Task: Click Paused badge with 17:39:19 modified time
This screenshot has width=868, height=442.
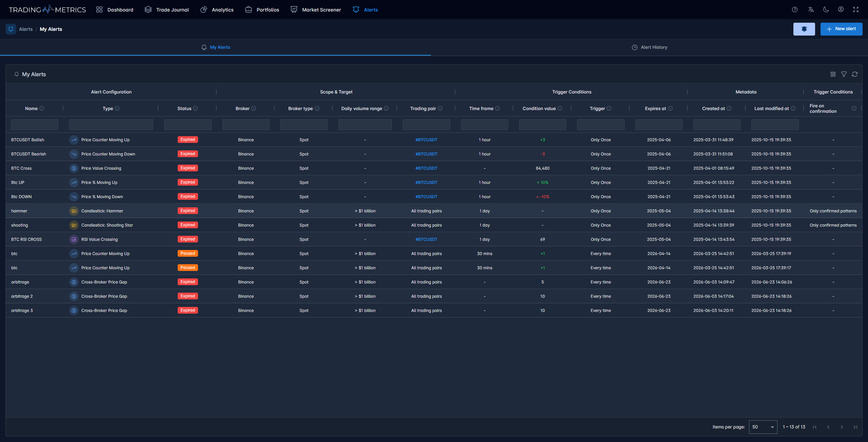Action: [x=188, y=253]
